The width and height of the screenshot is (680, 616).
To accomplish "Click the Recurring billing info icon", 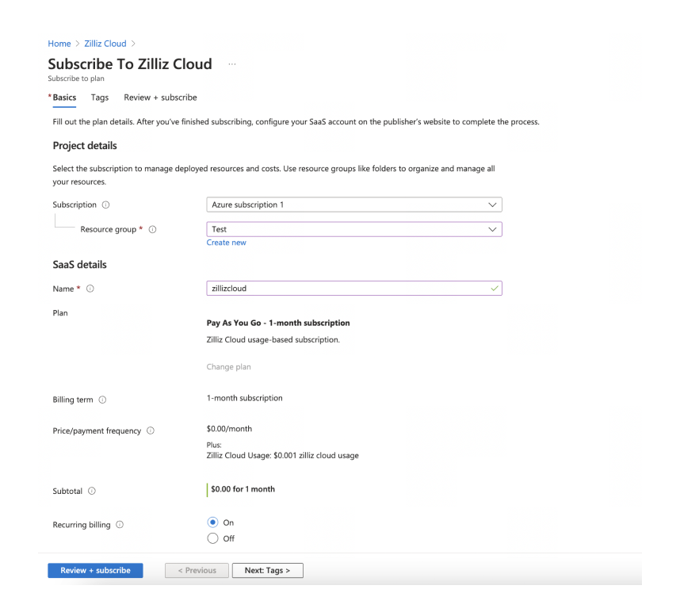I will (120, 524).
